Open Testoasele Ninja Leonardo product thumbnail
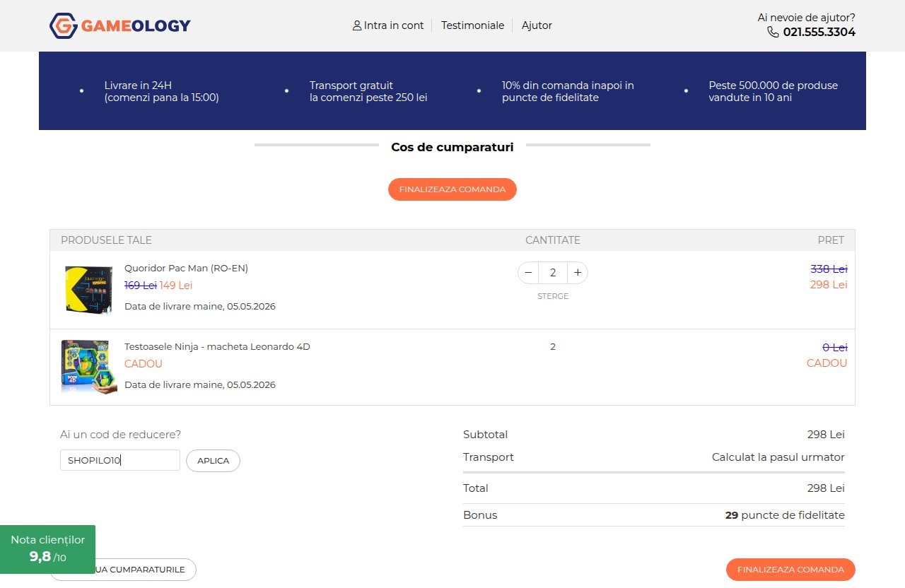 (x=88, y=367)
